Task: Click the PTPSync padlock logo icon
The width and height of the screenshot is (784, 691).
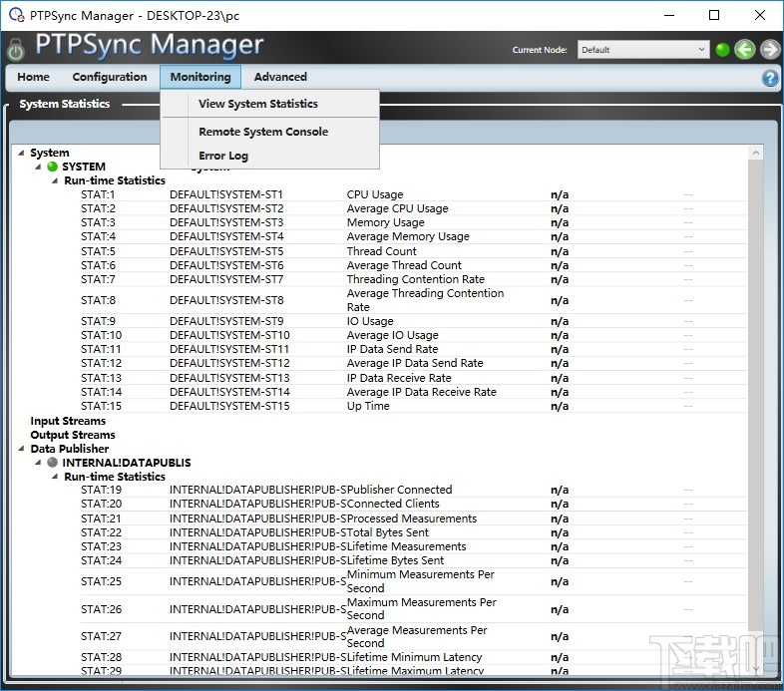Action: (16, 50)
